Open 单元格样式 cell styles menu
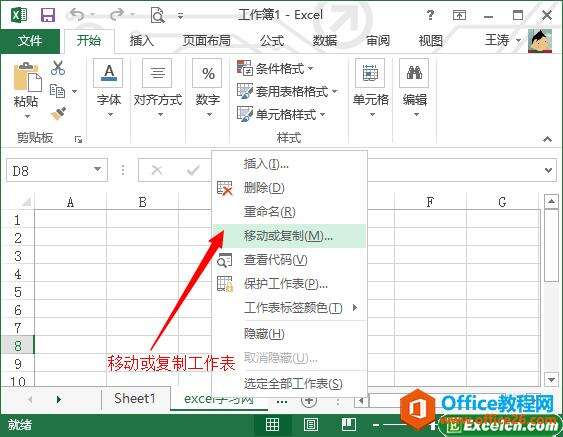 coord(281,115)
